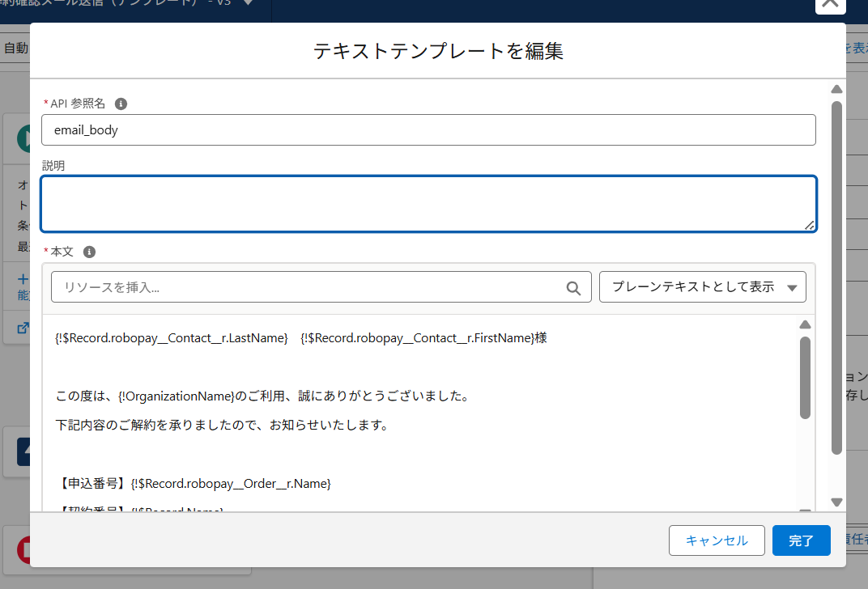Click the API 参照名 field with email_body

428,129
